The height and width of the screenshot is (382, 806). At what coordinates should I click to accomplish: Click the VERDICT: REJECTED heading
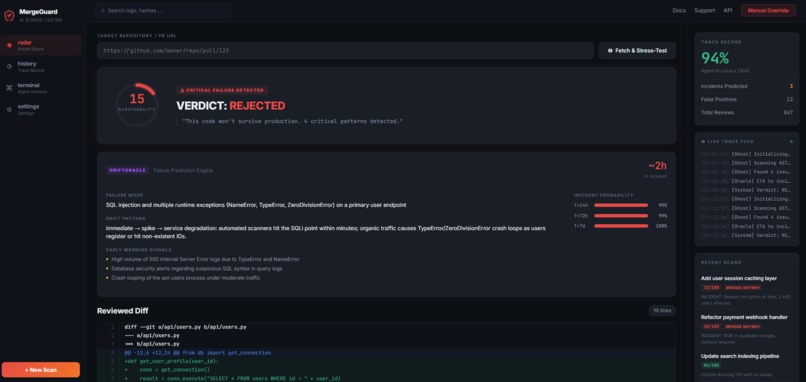click(x=231, y=106)
